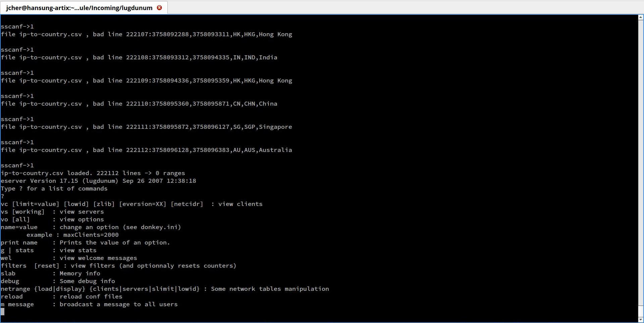The width and height of the screenshot is (644, 323).
Task: Click the 'print name' help line
Action: 85,243
